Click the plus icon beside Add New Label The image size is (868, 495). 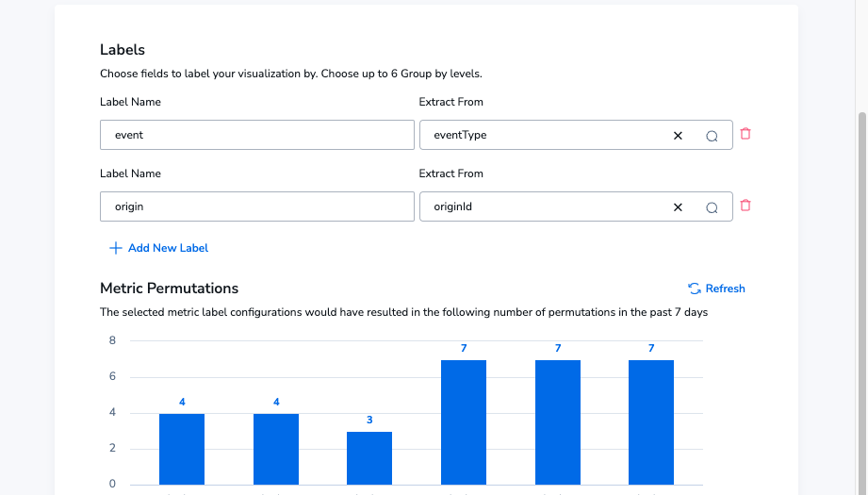(115, 248)
